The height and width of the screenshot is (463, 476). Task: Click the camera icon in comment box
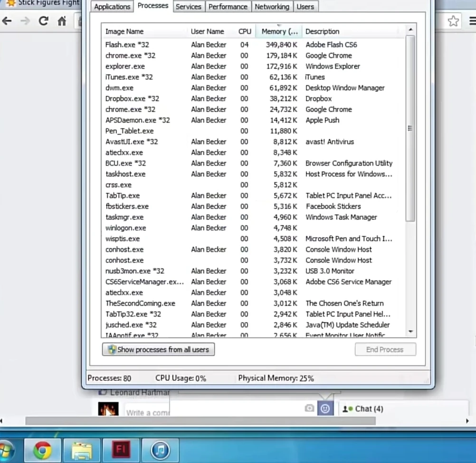[x=309, y=408]
